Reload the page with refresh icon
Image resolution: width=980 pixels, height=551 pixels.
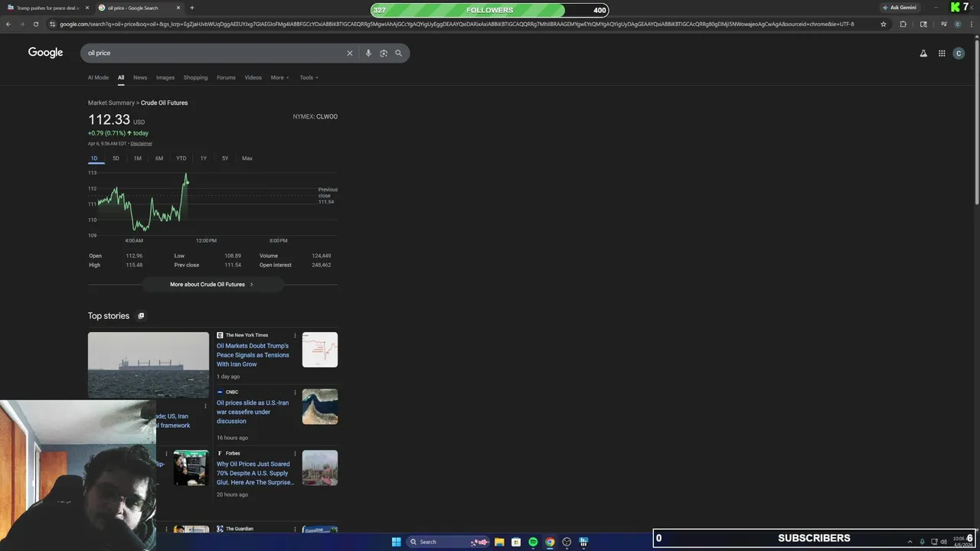[36, 24]
